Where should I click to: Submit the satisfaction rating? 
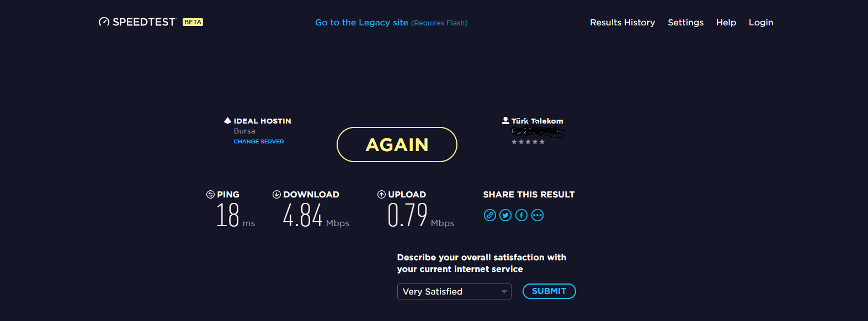[549, 291]
